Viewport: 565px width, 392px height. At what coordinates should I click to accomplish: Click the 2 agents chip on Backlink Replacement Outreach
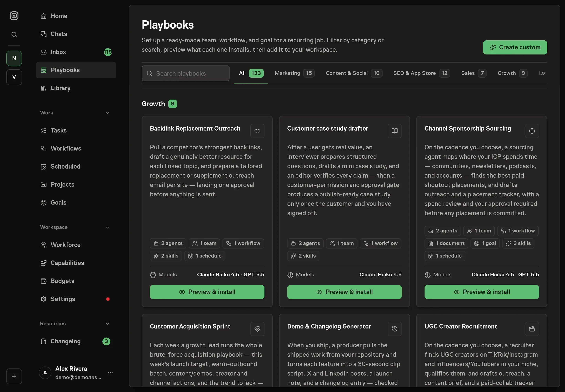pyautogui.click(x=168, y=243)
